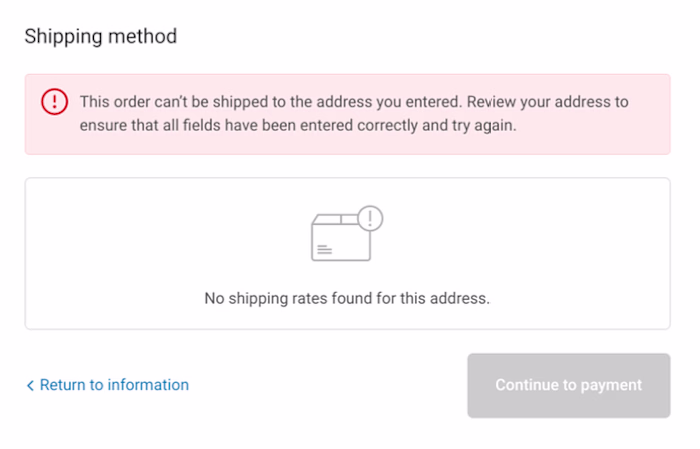Click the Shipping method heading
700x449 pixels.
tap(100, 37)
